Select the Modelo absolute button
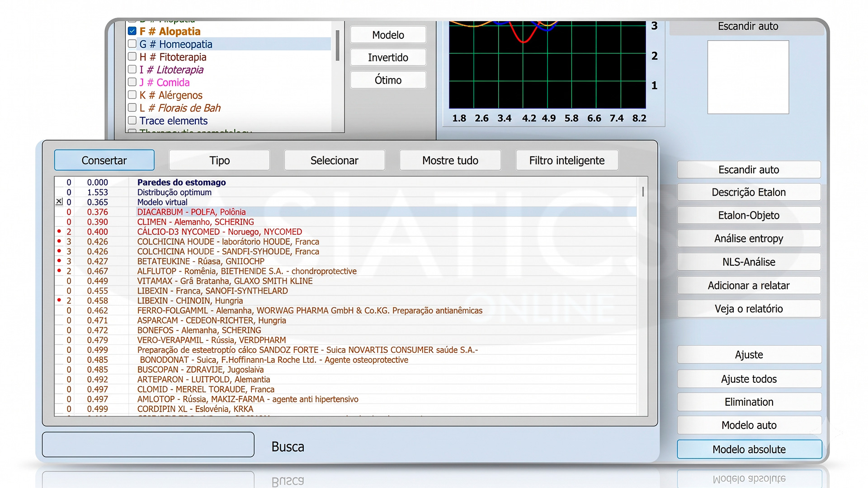This screenshot has width=868, height=488. point(749,450)
